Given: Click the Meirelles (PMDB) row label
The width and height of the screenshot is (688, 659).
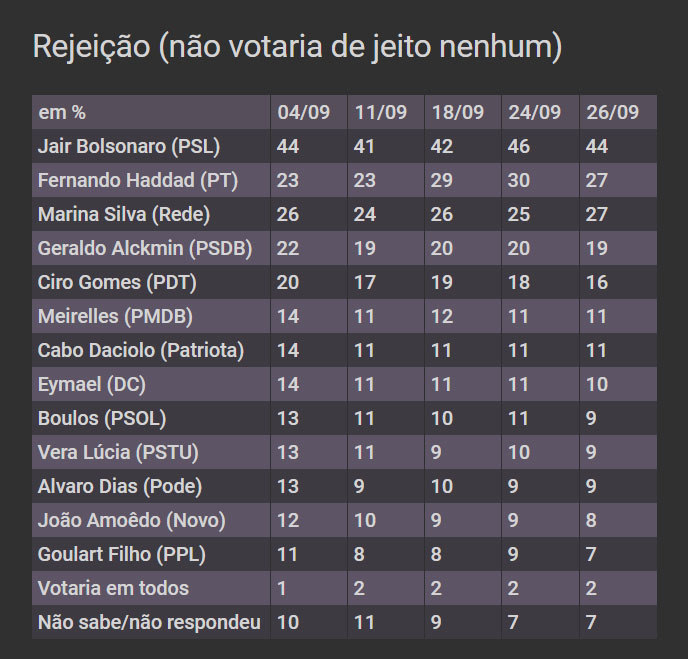Looking at the screenshot, I should pyautogui.click(x=115, y=317).
